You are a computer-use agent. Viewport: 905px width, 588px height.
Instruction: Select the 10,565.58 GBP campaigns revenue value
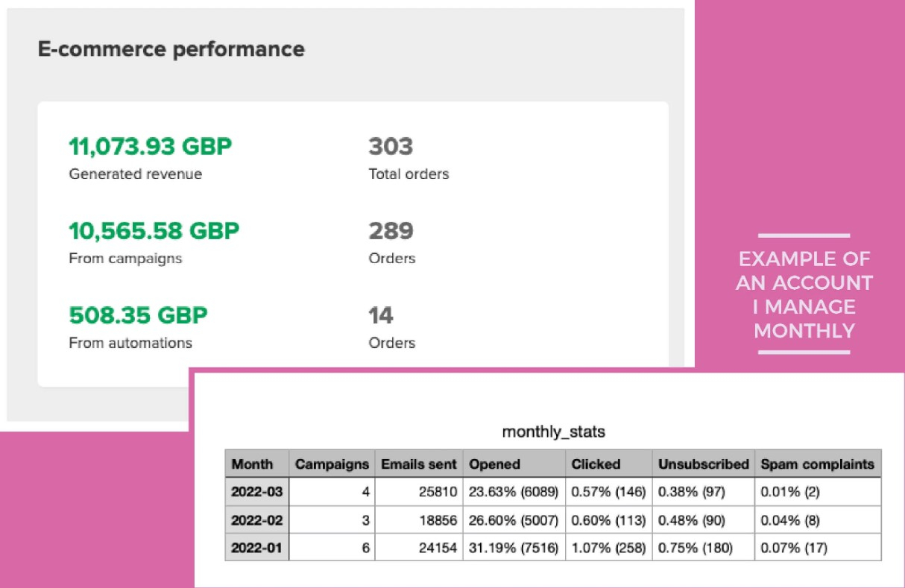tap(154, 231)
